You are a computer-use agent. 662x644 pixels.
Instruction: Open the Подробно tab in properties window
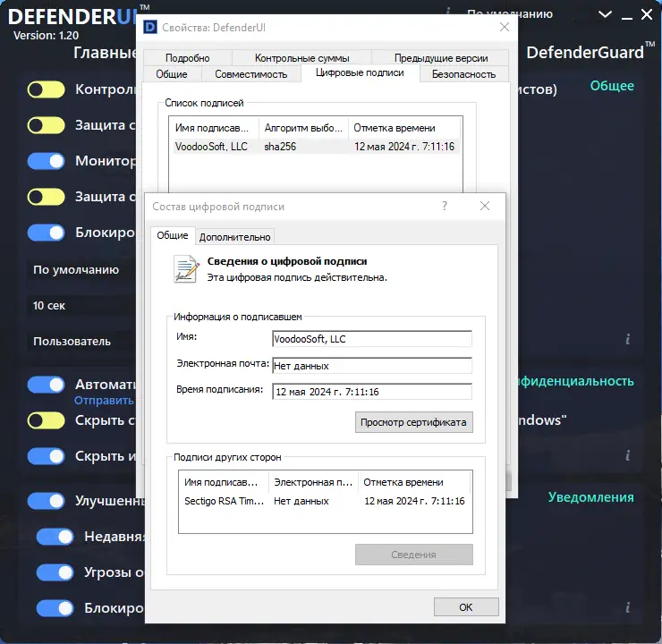[188, 58]
